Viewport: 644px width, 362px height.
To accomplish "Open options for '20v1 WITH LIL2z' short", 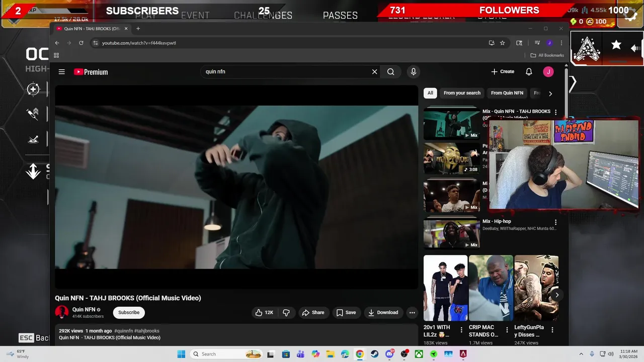I will [x=461, y=330].
